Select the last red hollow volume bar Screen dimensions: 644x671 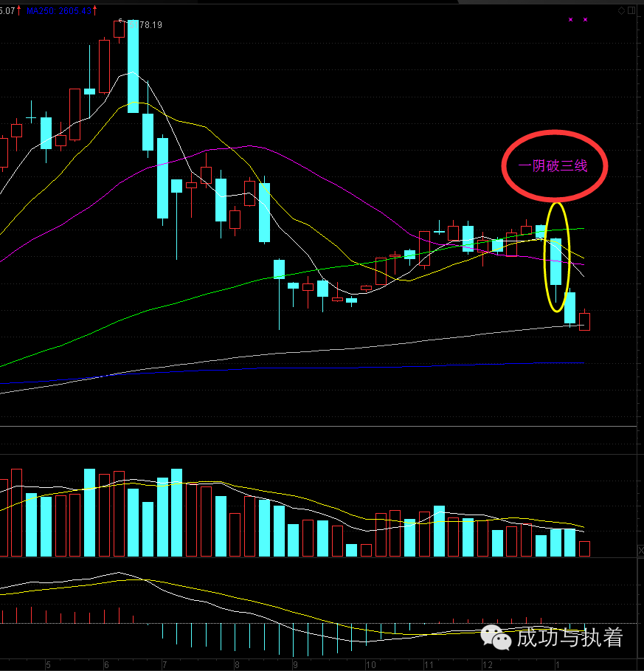pyautogui.click(x=584, y=549)
